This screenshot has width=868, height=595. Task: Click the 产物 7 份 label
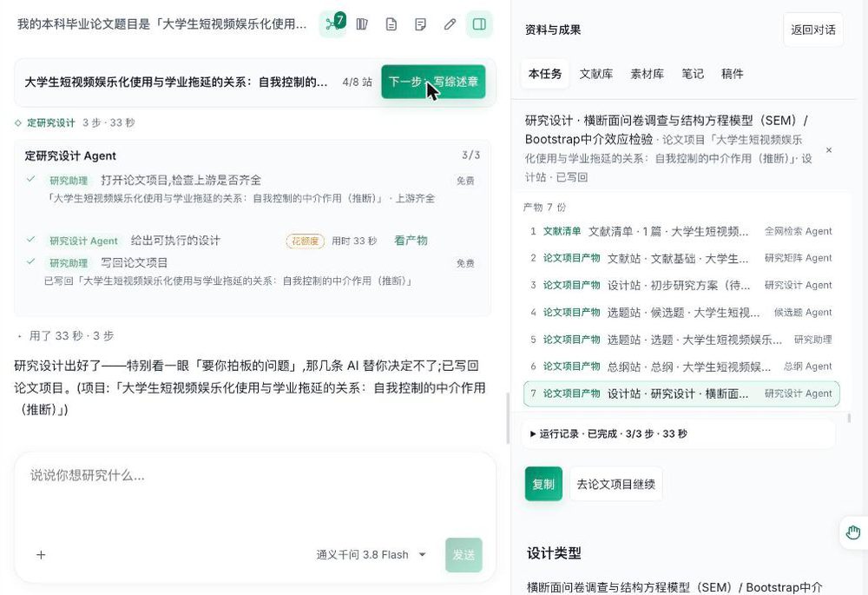(545, 208)
